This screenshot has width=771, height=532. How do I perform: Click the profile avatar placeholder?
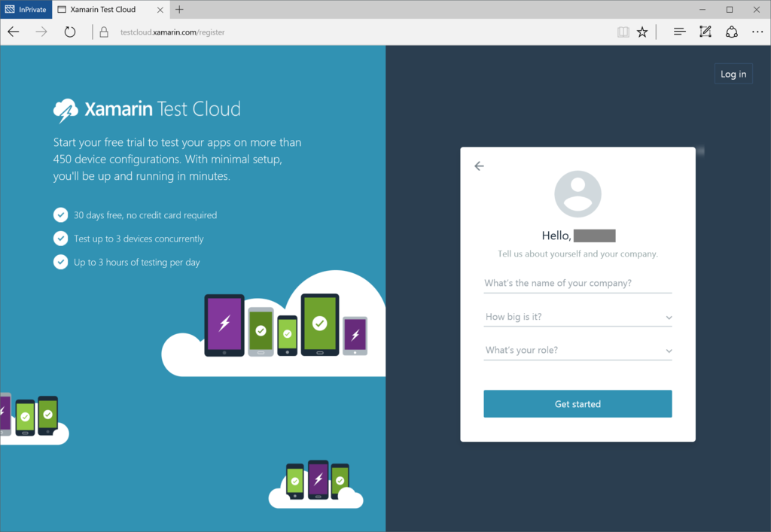577,194
